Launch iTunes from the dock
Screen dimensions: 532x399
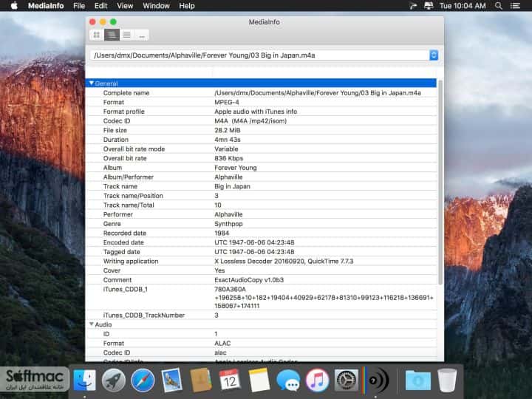pos(317,380)
